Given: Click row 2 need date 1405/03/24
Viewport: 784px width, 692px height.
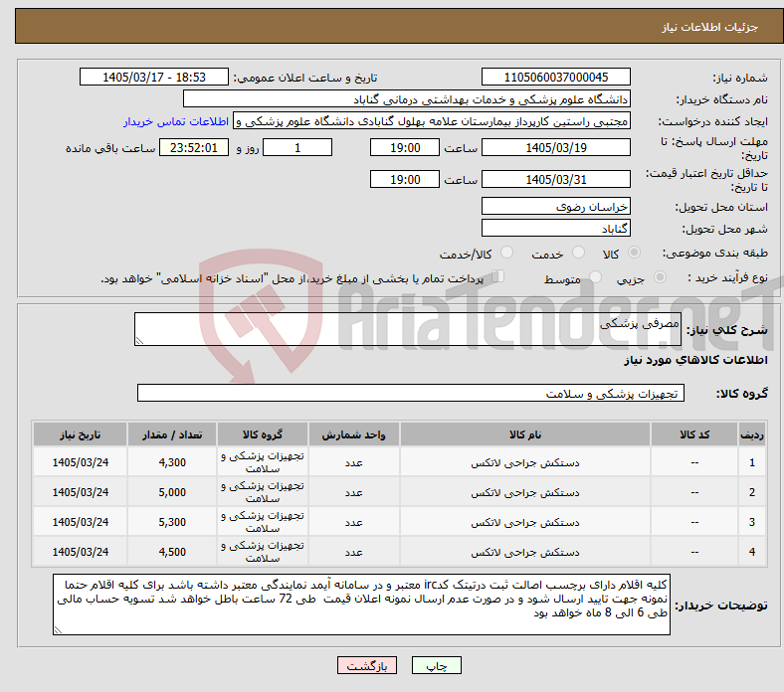Looking at the screenshot, I should (80, 492).
